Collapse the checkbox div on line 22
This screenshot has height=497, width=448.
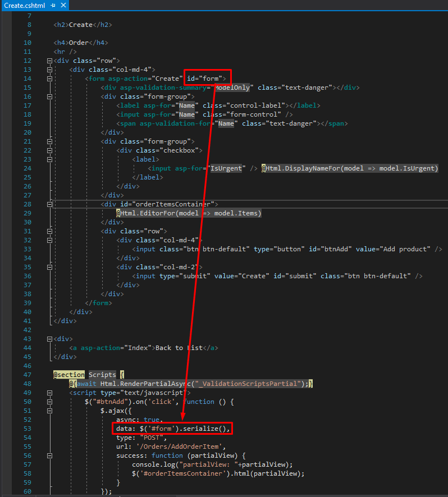[x=49, y=150]
